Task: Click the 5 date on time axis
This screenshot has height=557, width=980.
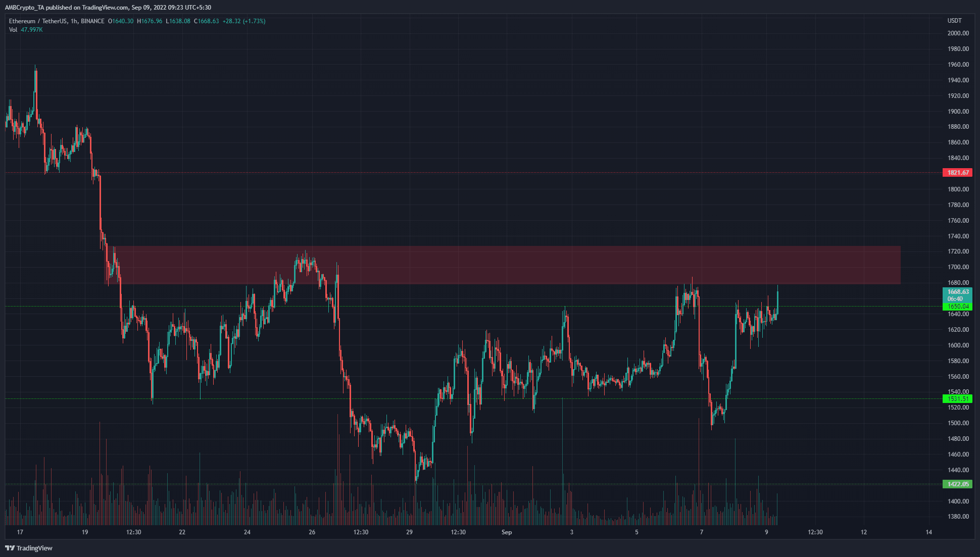Action: (x=636, y=532)
